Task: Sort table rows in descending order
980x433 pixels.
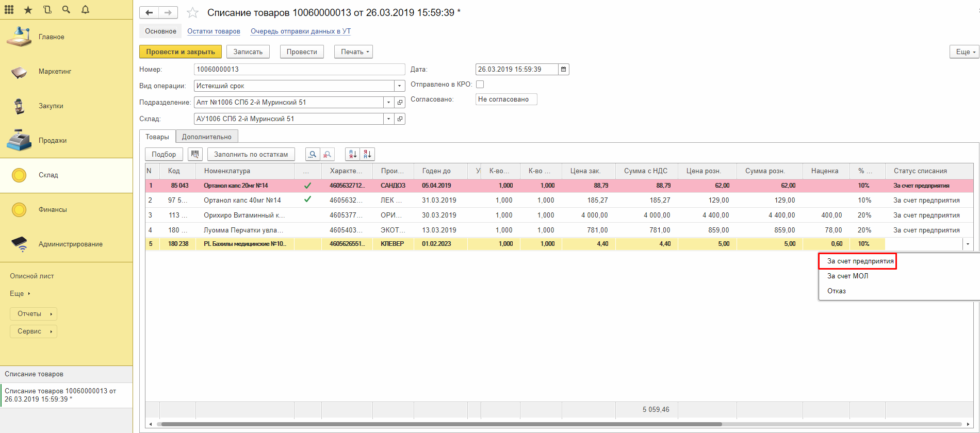Action: tap(367, 154)
